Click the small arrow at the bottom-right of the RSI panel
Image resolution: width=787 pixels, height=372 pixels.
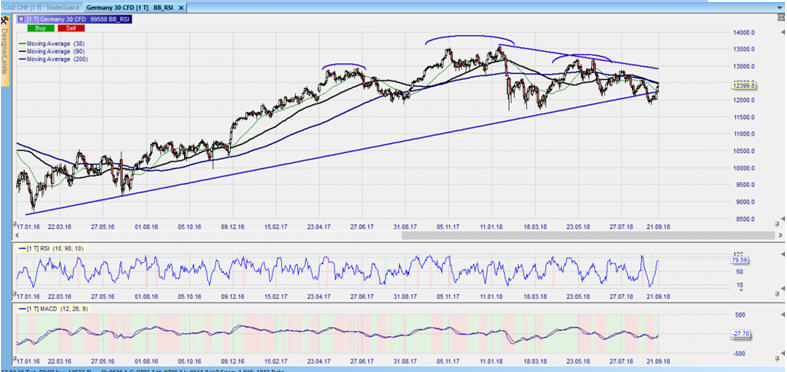[x=783, y=288]
